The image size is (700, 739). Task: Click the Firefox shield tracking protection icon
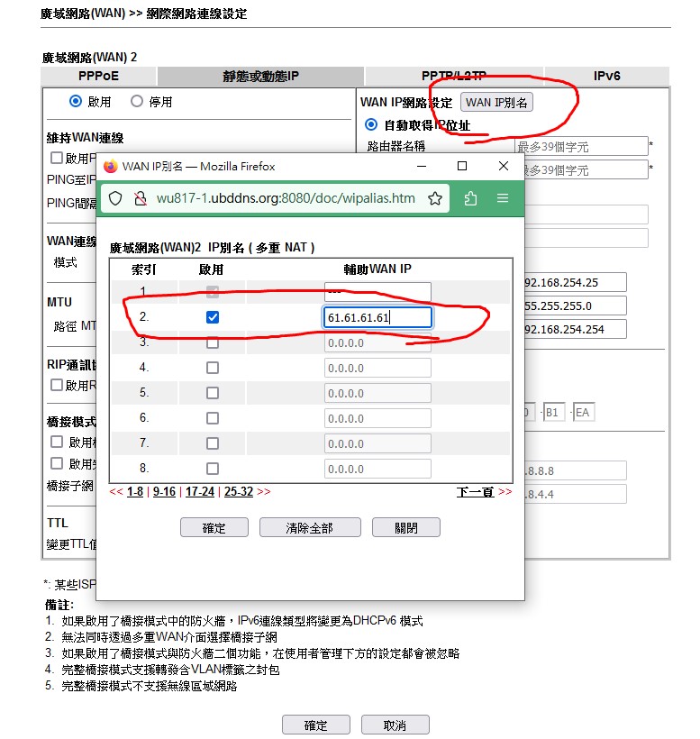pos(115,198)
